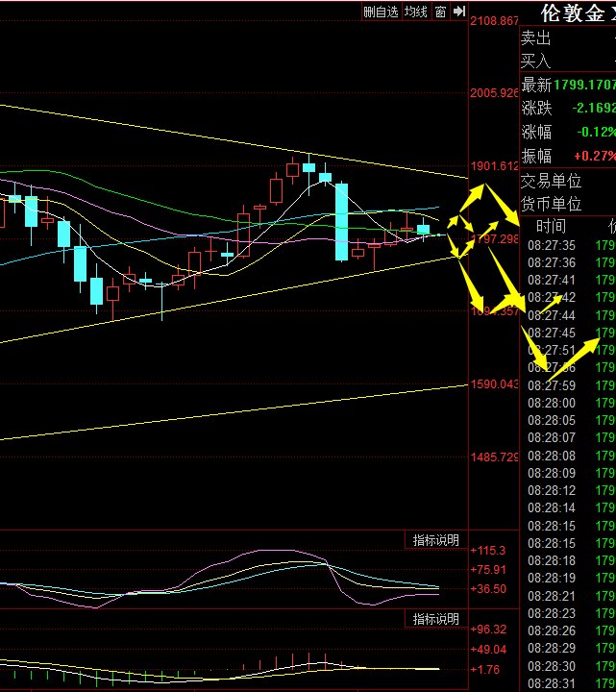Click the 振幅 value +0.27%
This screenshot has height=692, width=616.
click(595, 156)
